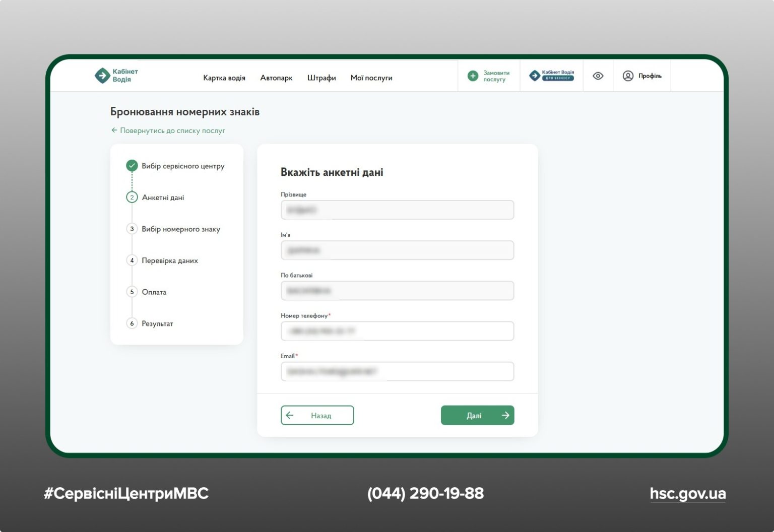Click the green plus Замовити послугу icon
Image resolution: width=774 pixels, height=532 pixels.
[473, 76]
